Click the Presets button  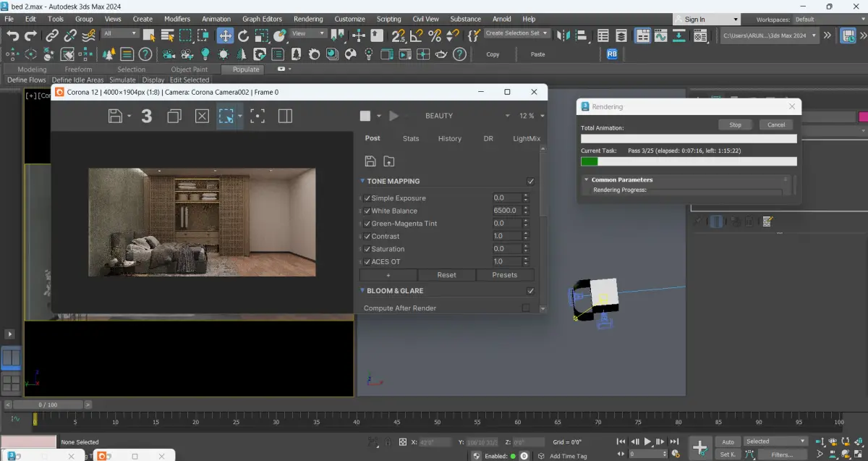[x=504, y=275]
